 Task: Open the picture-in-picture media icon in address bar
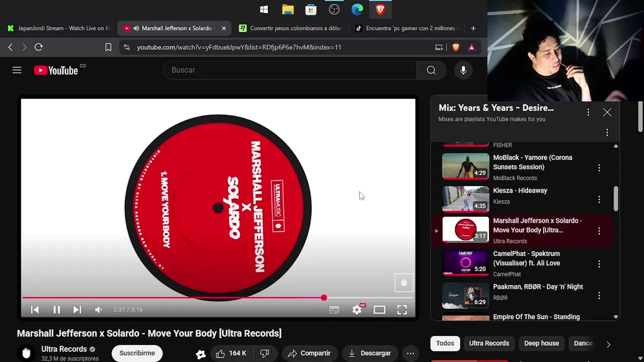pos(439,47)
